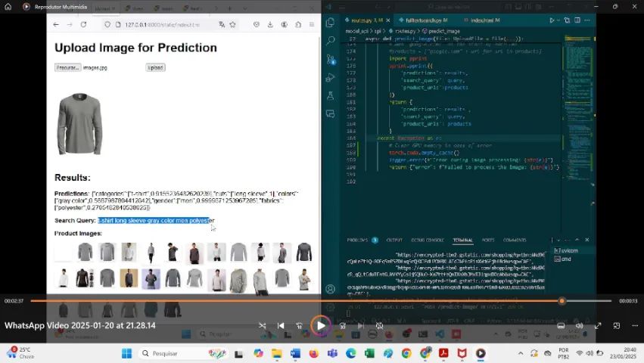
Task: Switch to TERMINAL panel tab
Action: (463, 240)
